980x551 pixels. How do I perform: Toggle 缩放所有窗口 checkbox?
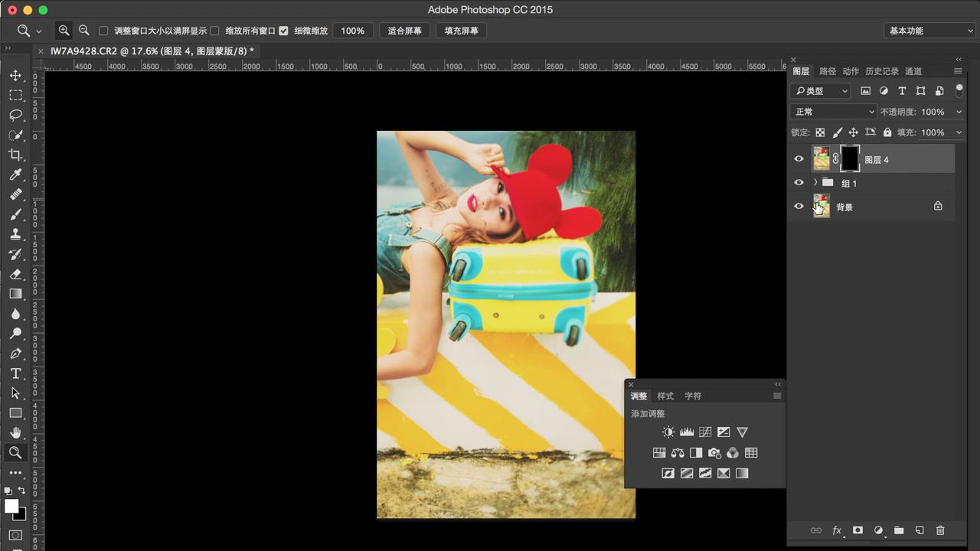[214, 31]
